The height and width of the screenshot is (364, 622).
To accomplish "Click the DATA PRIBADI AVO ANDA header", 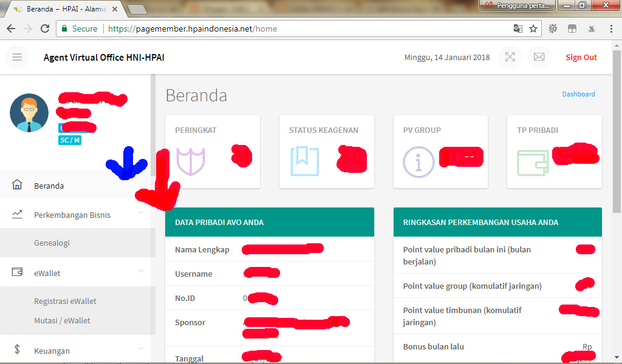I will point(269,222).
